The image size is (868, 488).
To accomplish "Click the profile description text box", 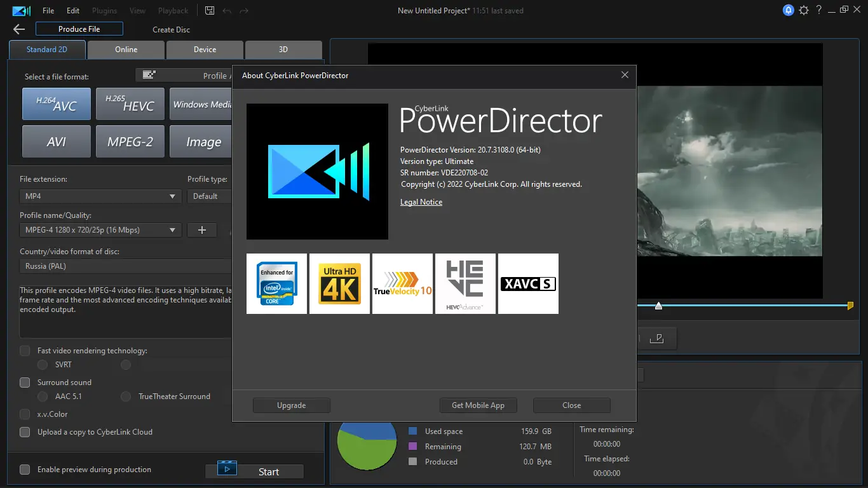I will point(126,311).
